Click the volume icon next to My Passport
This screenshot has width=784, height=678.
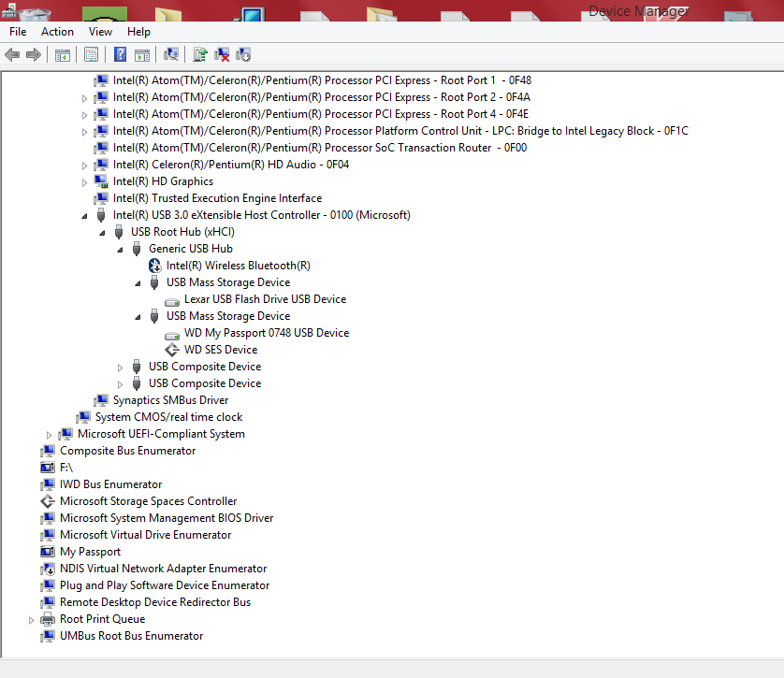(48, 552)
